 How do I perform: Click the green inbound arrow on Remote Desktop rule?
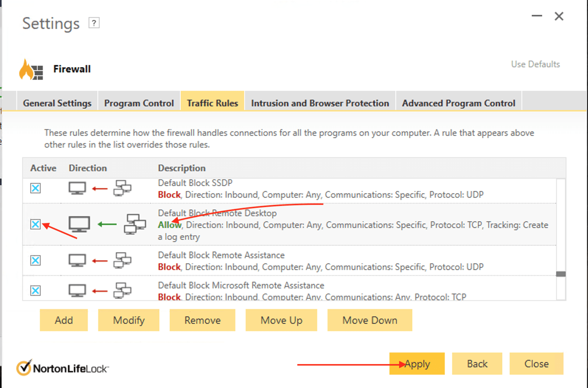tap(107, 224)
